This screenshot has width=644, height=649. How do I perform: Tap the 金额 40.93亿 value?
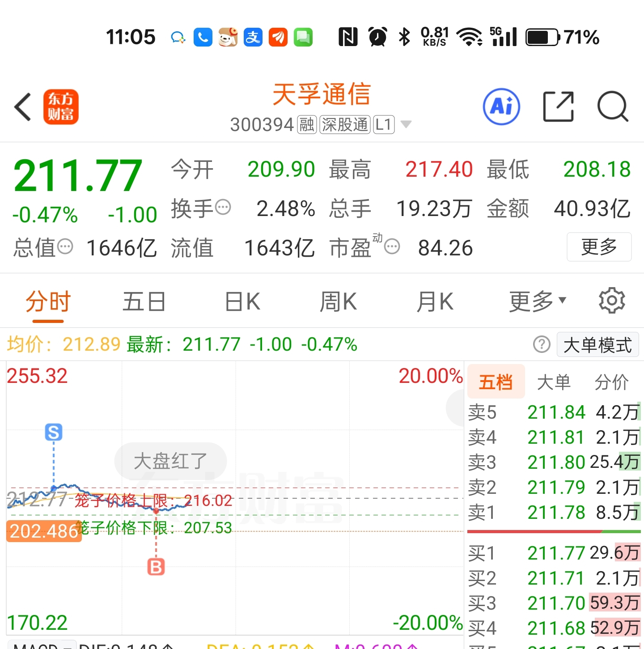592,209
